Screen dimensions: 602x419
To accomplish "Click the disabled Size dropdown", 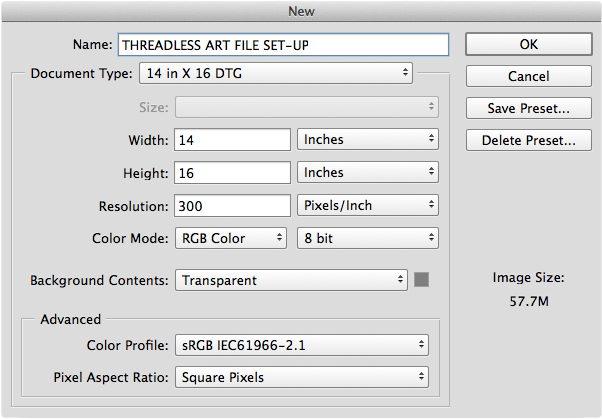I will [x=306, y=107].
